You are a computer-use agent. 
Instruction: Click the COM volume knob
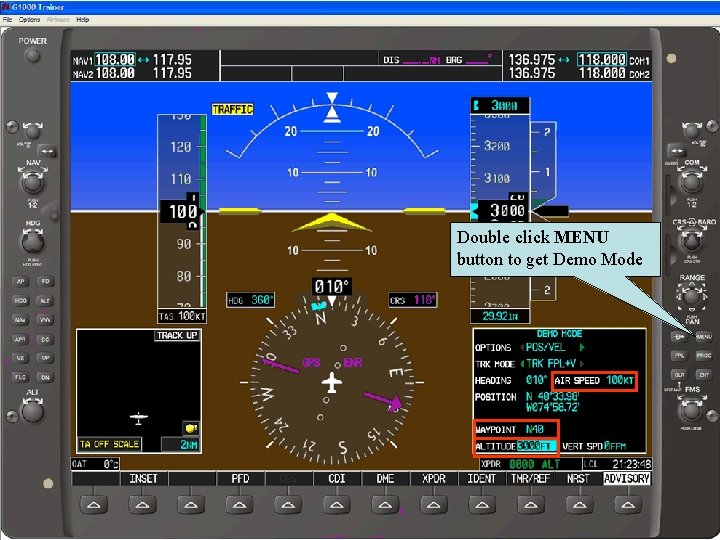pos(691,131)
